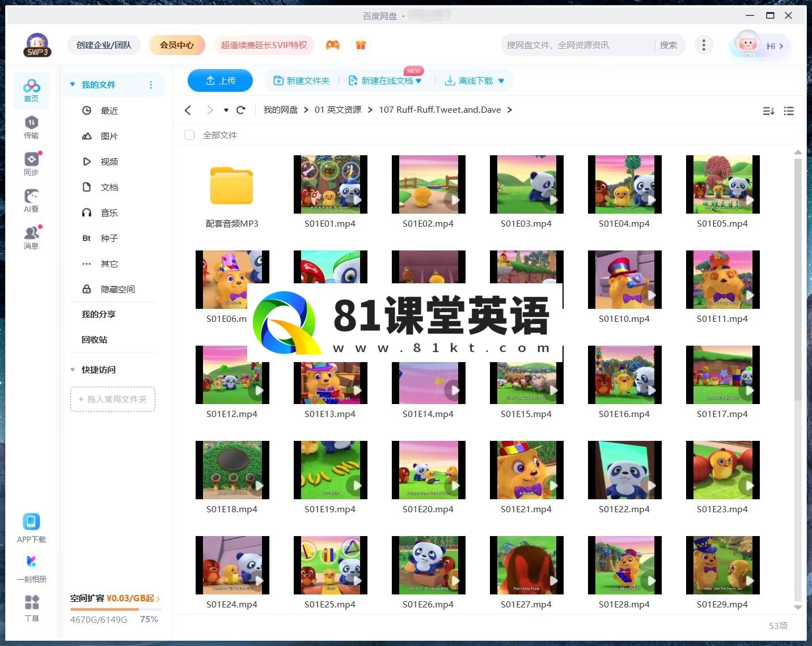Screen dimensions: 812x646
Task: Select the S01E05.mp4 thumbnail
Action: tap(723, 185)
